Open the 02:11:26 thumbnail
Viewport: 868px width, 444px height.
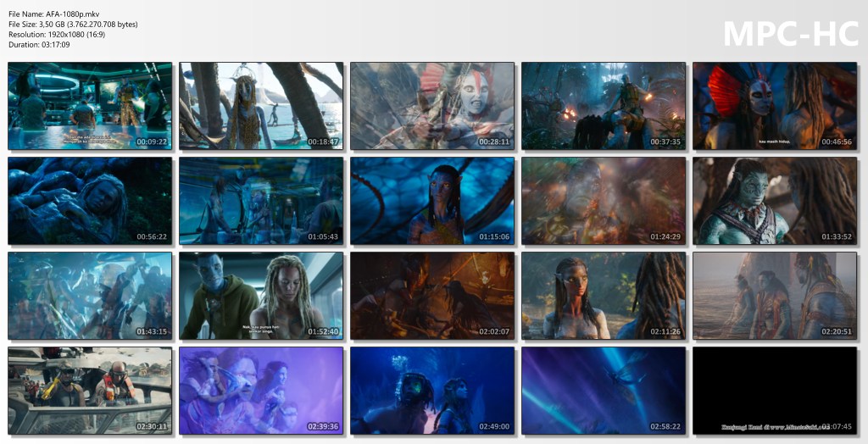pyautogui.click(x=604, y=296)
